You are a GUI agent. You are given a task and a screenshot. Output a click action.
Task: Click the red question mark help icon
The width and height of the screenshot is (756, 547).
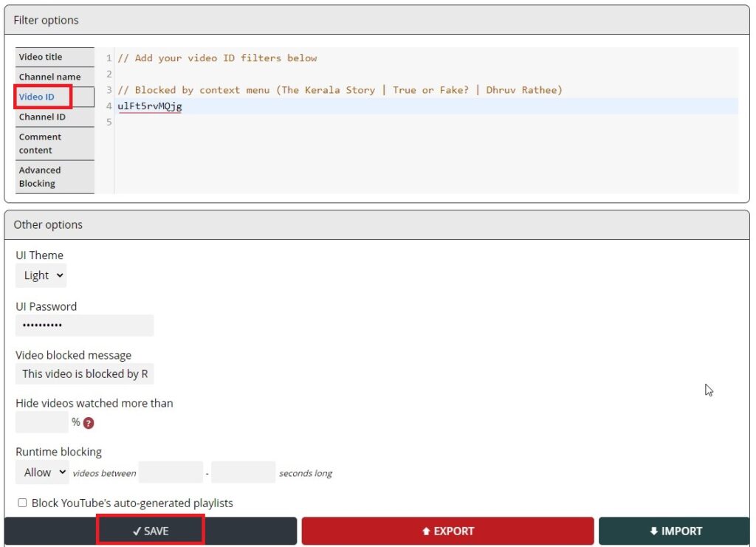89,423
